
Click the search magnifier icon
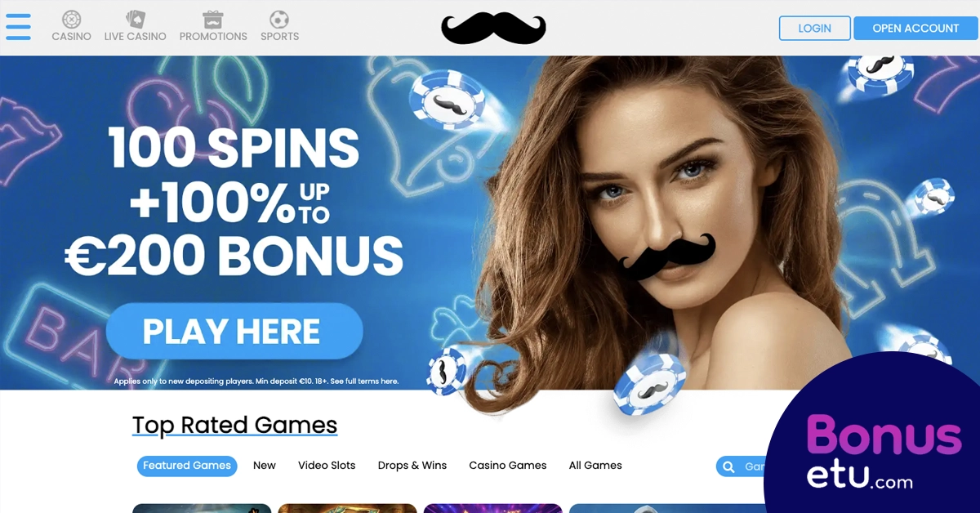click(728, 466)
